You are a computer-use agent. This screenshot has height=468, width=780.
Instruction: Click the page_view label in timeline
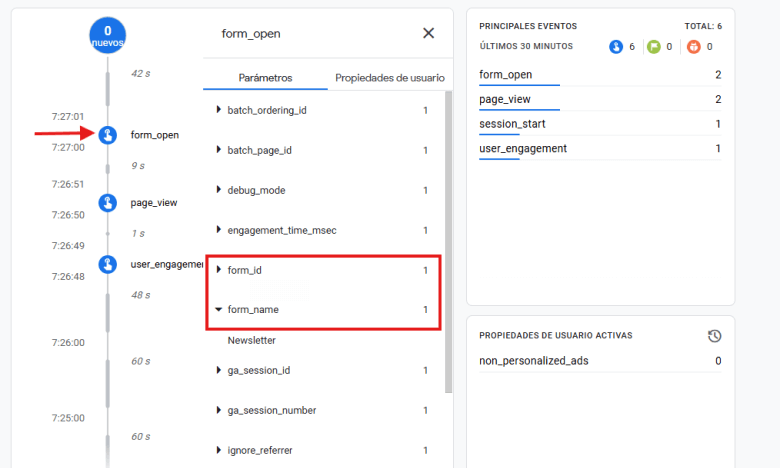pos(154,203)
